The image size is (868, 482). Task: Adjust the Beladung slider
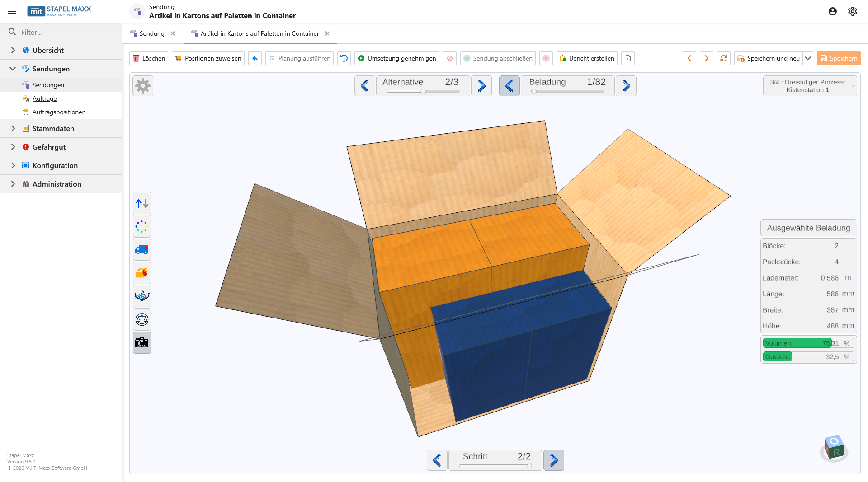(x=568, y=91)
